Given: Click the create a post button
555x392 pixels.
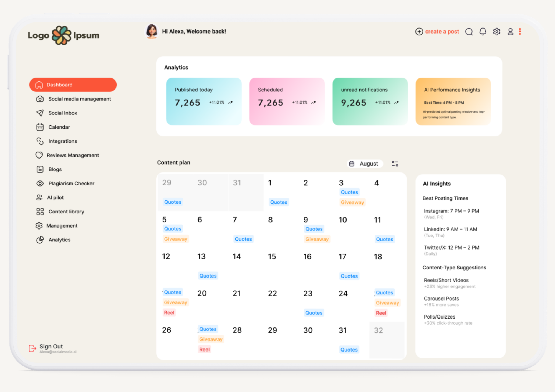Looking at the screenshot, I should [437, 31].
